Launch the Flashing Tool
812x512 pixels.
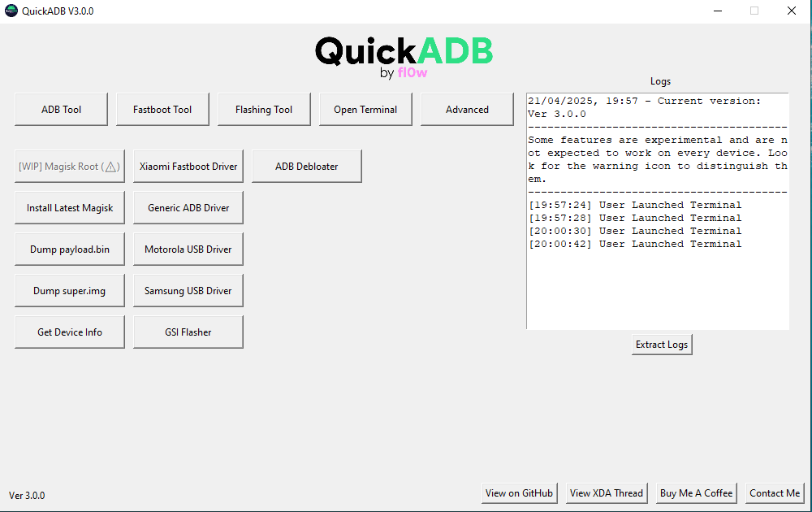pos(264,109)
